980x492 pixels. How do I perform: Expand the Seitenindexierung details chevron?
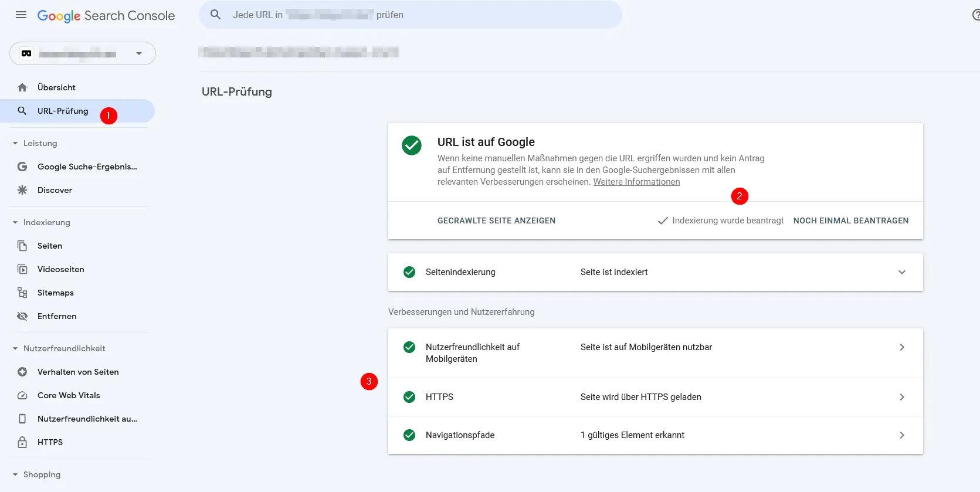pyautogui.click(x=902, y=272)
